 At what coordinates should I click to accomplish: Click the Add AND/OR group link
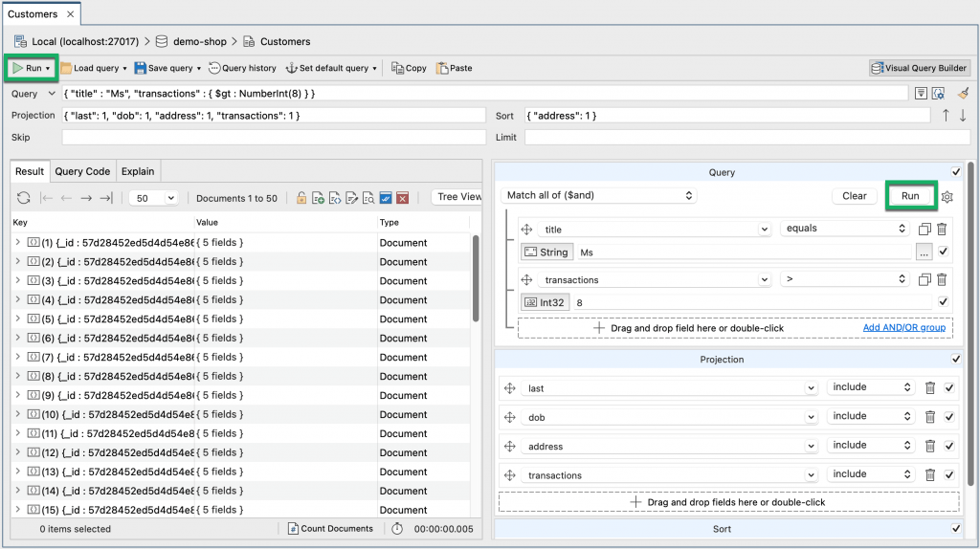click(903, 328)
